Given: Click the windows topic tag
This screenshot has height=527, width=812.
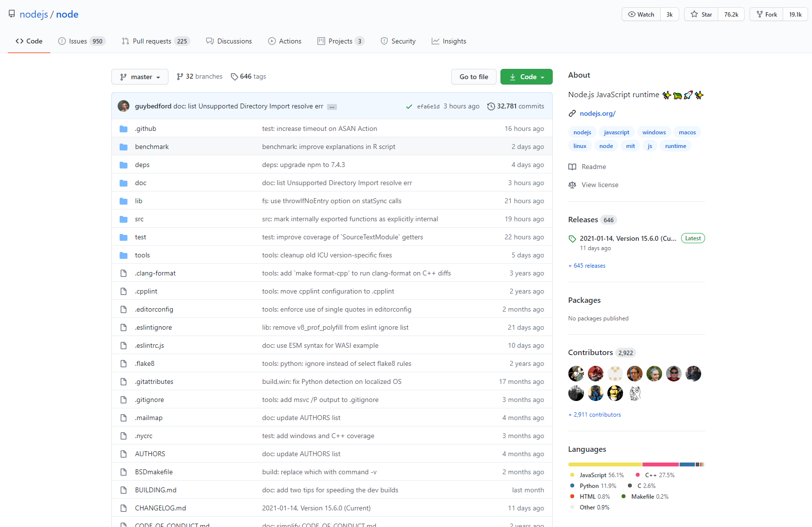Looking at the screenshot, I should [x=654, y=132].
